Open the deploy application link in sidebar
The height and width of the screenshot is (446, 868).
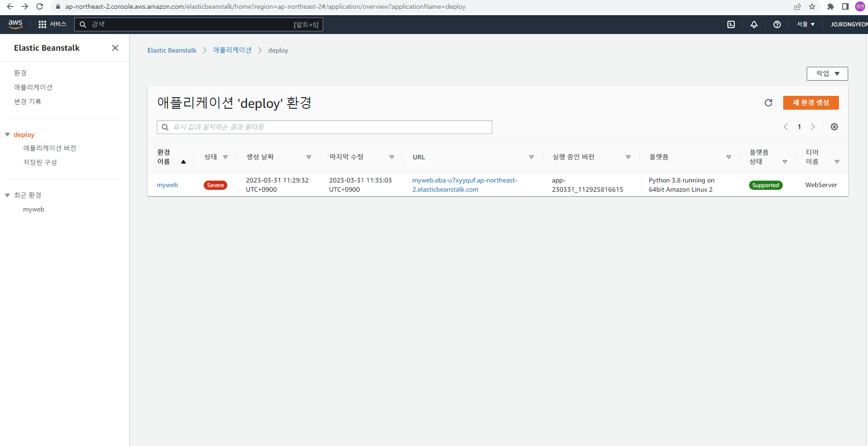pos(24,135)
